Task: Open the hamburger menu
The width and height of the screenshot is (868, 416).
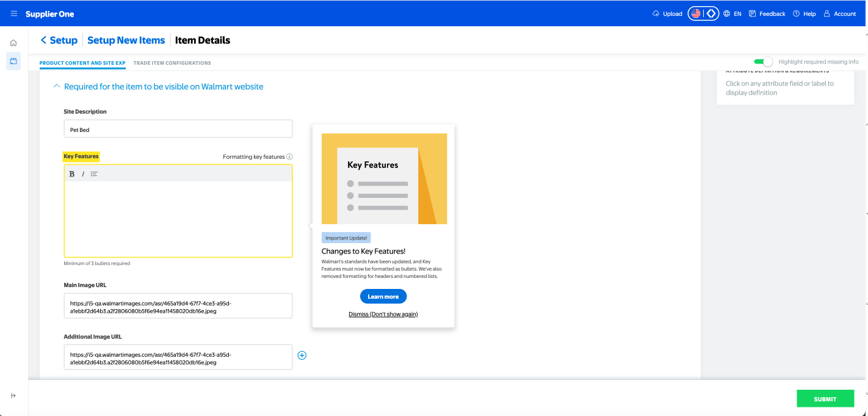Action: tap(14, 13)
